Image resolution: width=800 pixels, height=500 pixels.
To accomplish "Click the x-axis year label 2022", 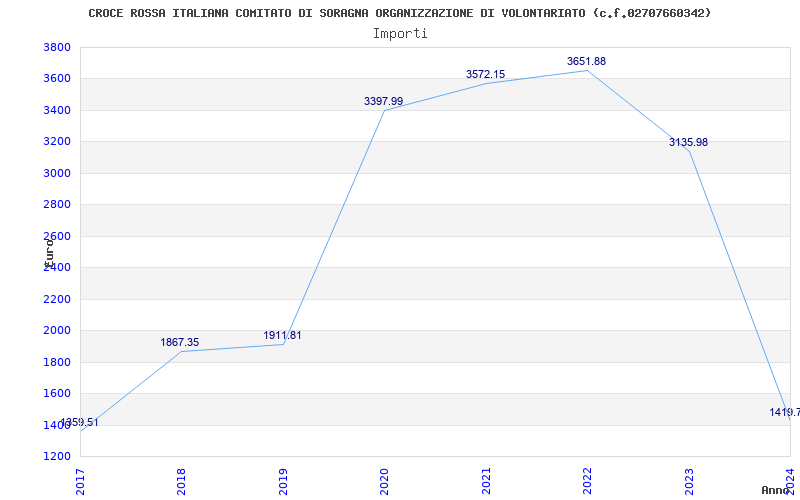I will (587, 482).
